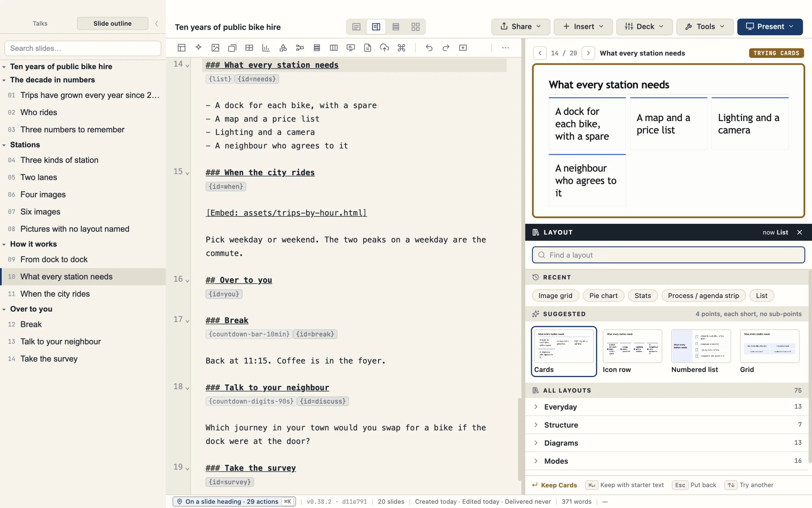This screenshot has width=812, height=508.
Task: Click the presenter screen toolbar icon
Action: [351, 48]
